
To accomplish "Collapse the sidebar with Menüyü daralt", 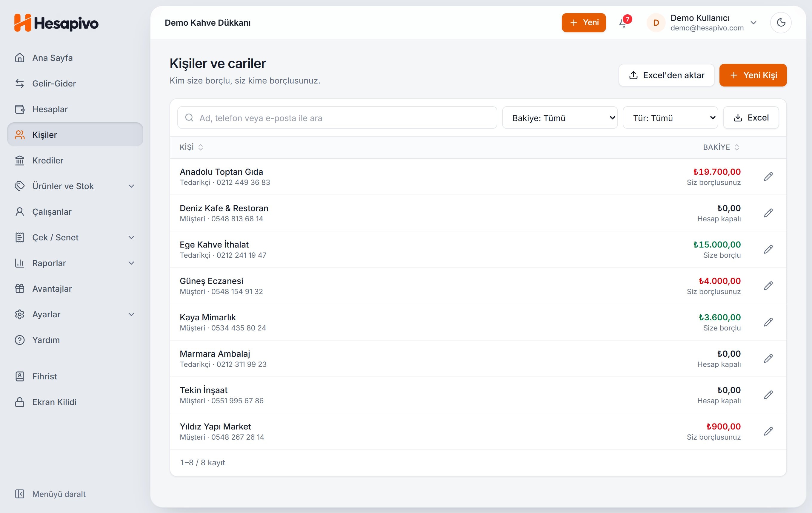I will click(x=50, y=494).
